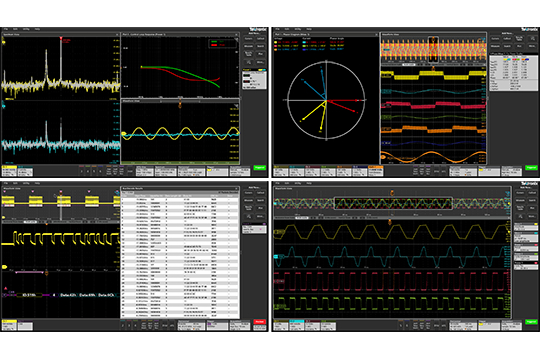
Task: Click the Search button in the bus decode screen
Action: tap(260, 200)
